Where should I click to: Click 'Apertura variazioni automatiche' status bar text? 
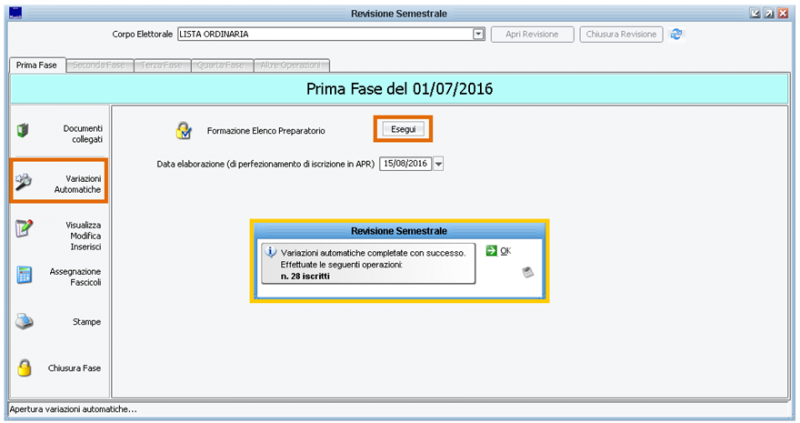(x=73, y=409)
